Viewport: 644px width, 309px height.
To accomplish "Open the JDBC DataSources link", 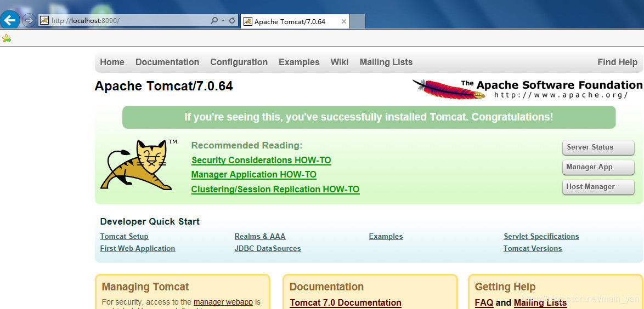I will coord(268,248).
